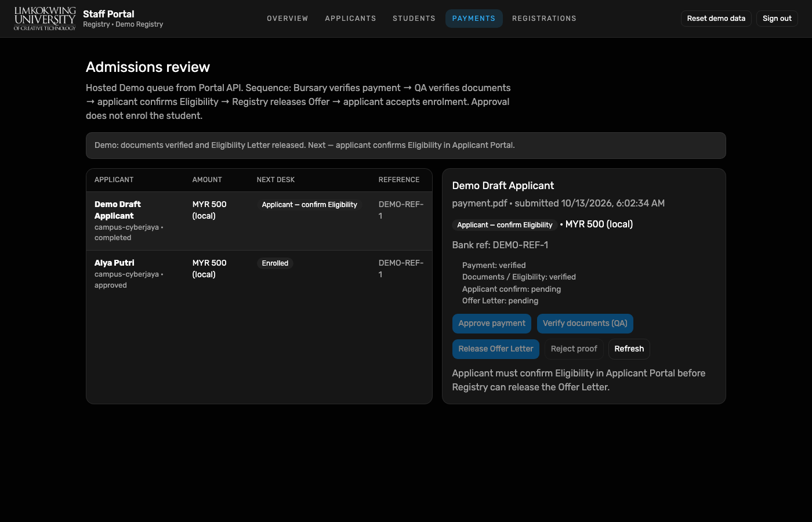Image resolution: width=812 pixels, height=522 pixels.
Task: Click the APPLICANT column header
Action: (114, 180)
